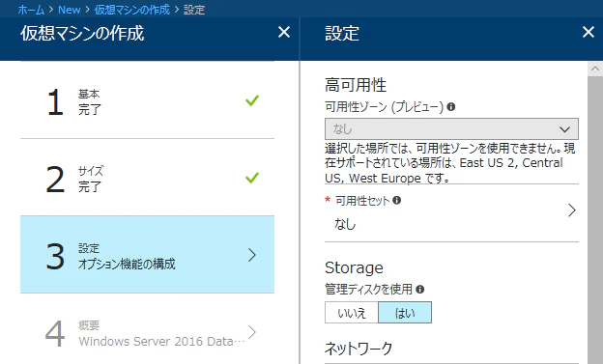Image resolution: width=603 pixels, height=364 pixels.
Task: Click info icon next to 可用性ゾーン (プレビュー)
Action: 451,107
